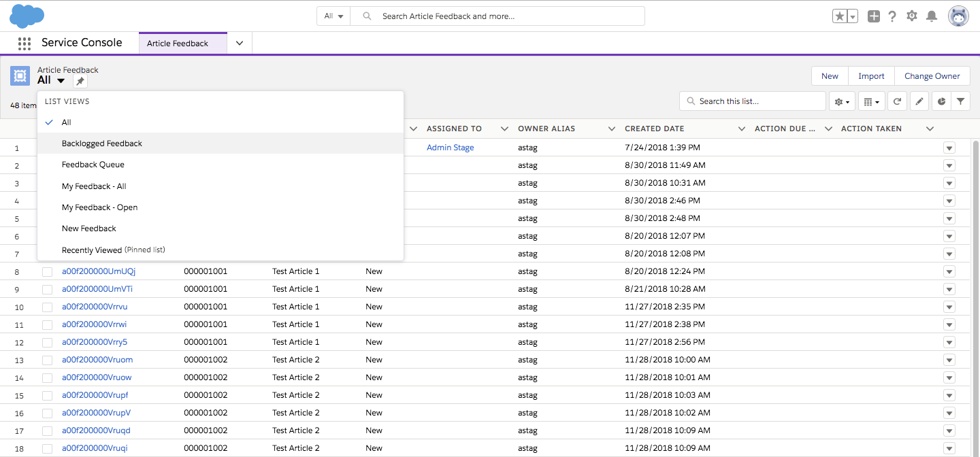Open Salesforce Setup gear icon
980x457 pixels.
click(912, 16)
